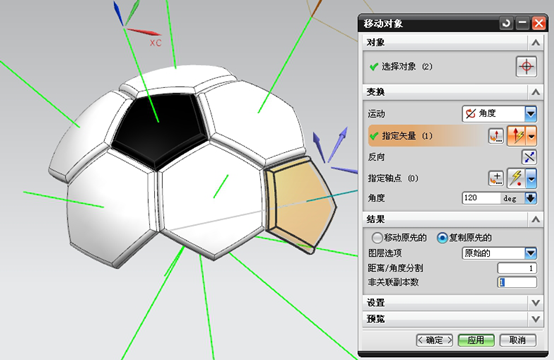Select the copy original radio button
554x360 pixels.
442,238
